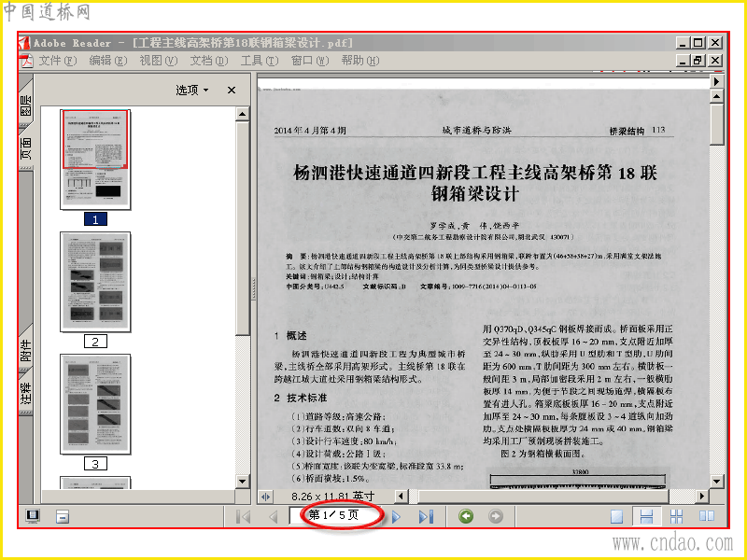Close the pages panel with X

[x=232, y=90]
